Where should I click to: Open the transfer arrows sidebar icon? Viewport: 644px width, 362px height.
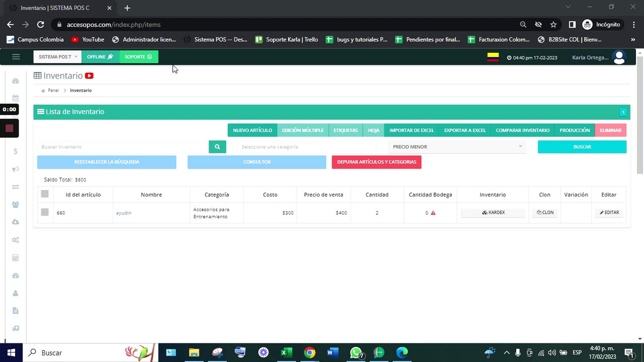click(x=16, y=187)
